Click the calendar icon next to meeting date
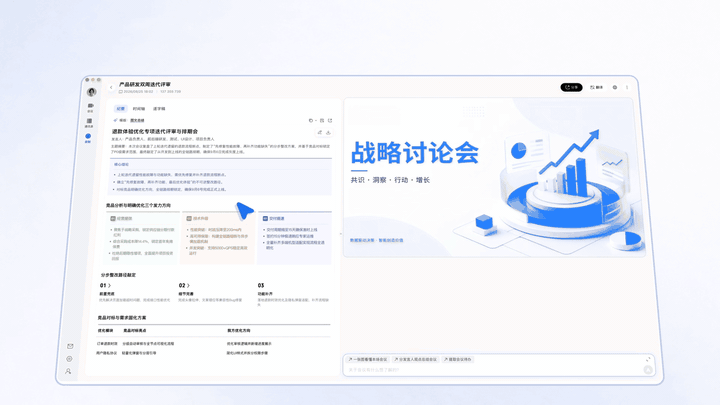Viewport: 720px width, 405px height. tap(121, 91)
